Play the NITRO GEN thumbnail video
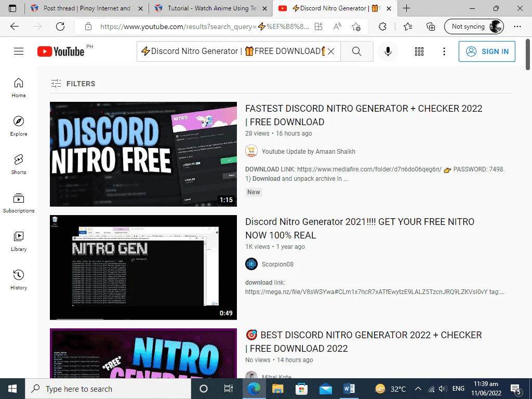This screenshot has height=399, width=532. [x=143, y=268]
